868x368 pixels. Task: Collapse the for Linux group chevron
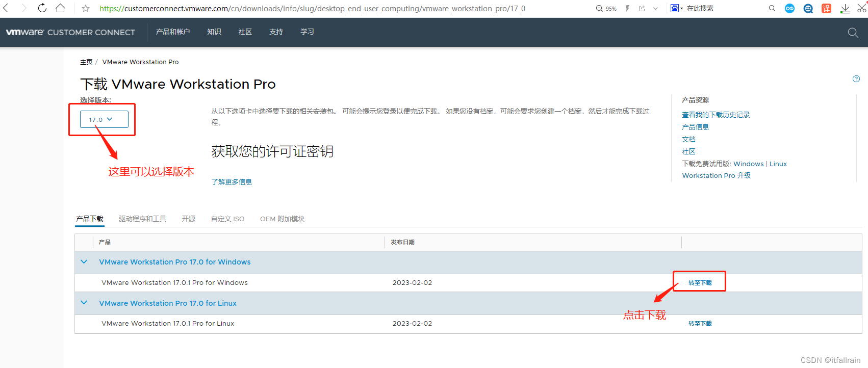pos(84,303)
